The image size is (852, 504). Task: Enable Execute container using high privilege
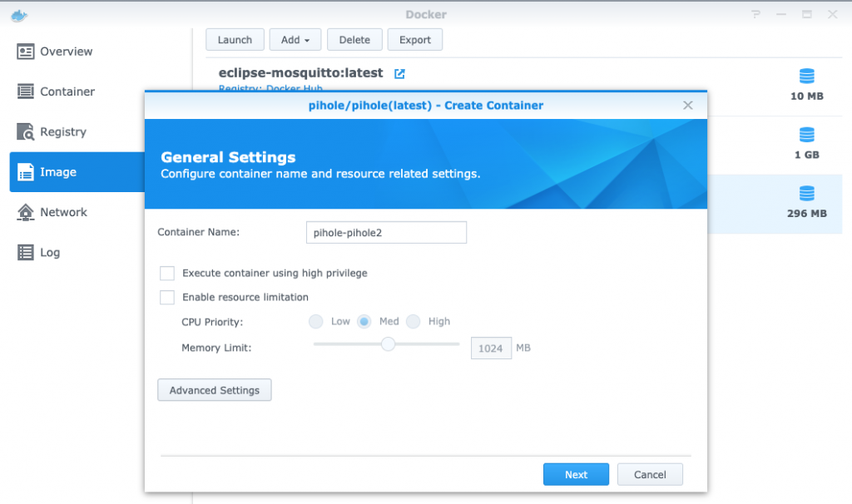pos(167,273)
